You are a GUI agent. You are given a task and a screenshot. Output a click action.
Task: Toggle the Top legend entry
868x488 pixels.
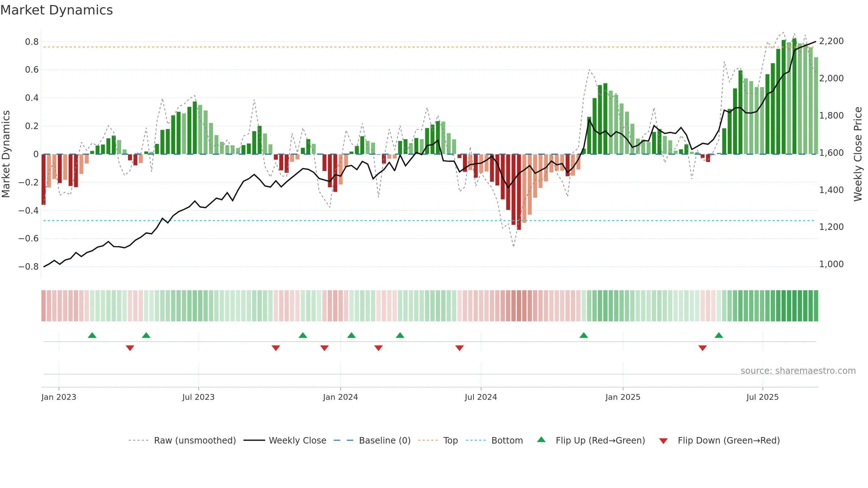pyautogui.click(x=438, y=440)
